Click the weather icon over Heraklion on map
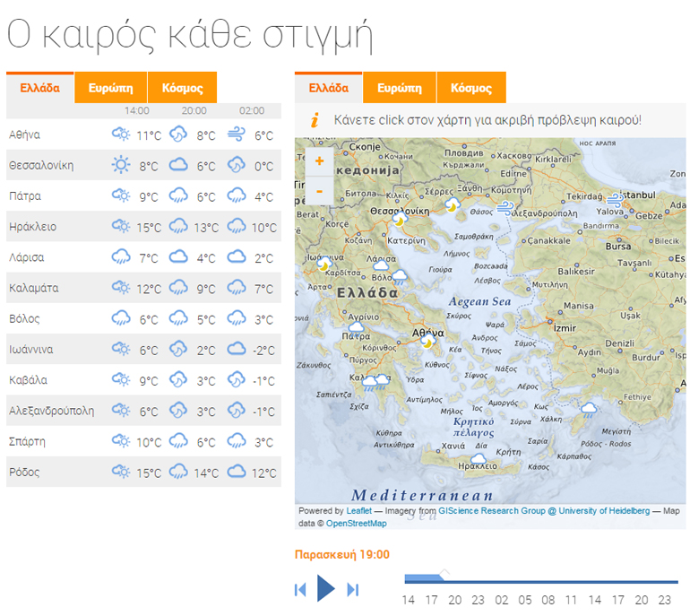This screenshot has width=690, height=616. (478, 459)
